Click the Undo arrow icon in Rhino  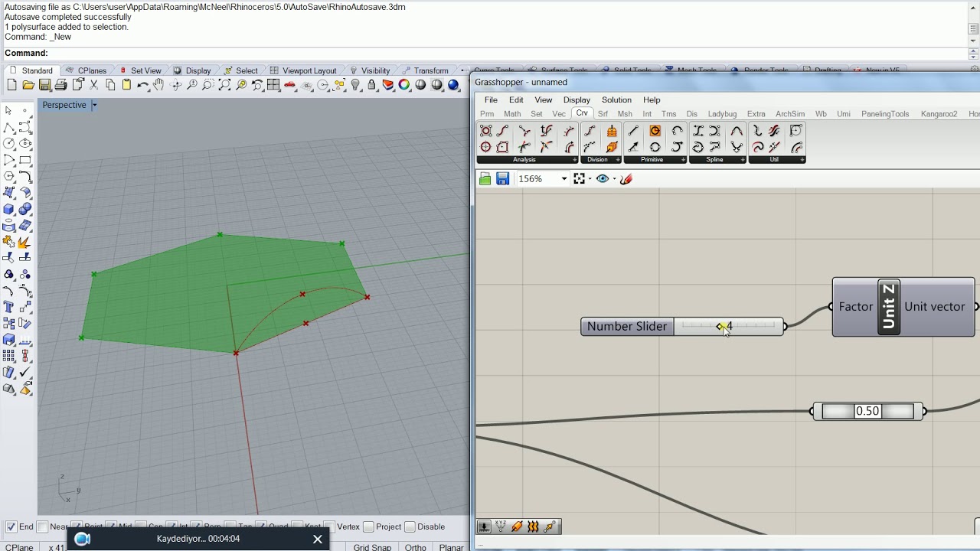[x=142, y=85]
